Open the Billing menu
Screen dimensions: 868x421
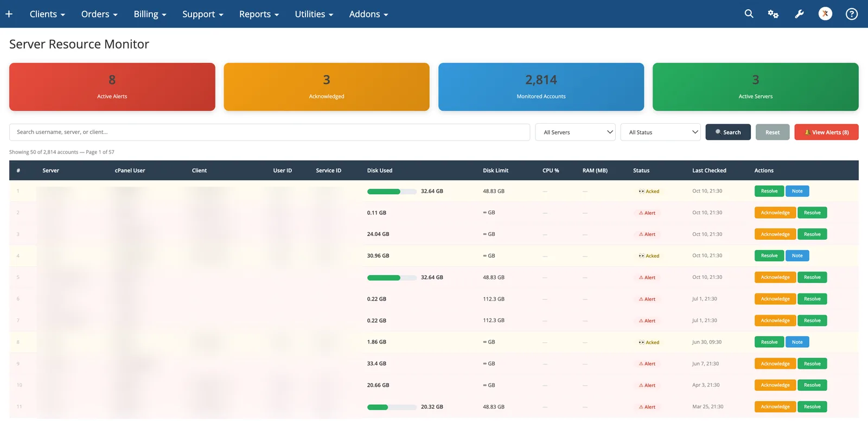point(150,14)
